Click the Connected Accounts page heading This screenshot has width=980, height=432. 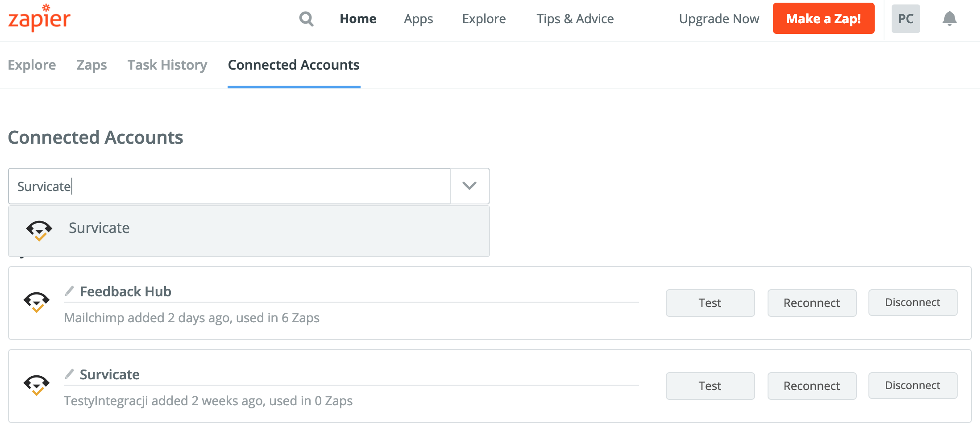(x=96, y=137)
